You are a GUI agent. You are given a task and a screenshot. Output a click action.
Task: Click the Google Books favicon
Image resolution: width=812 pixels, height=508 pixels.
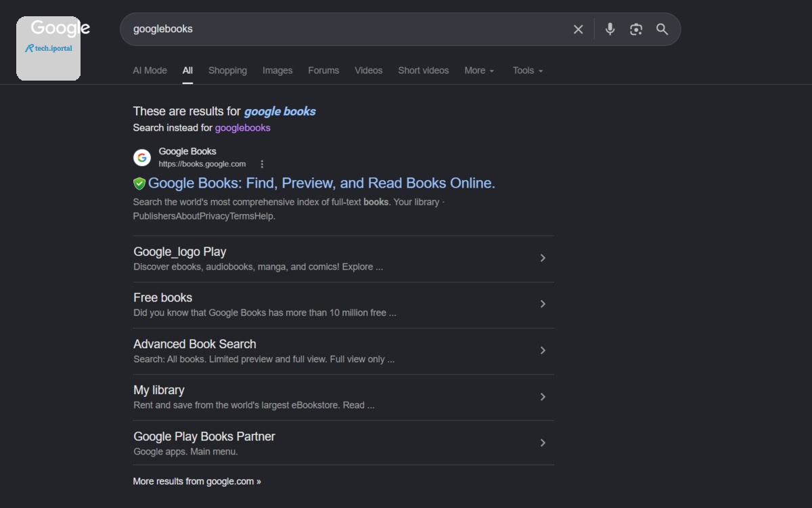coord(142,158)
